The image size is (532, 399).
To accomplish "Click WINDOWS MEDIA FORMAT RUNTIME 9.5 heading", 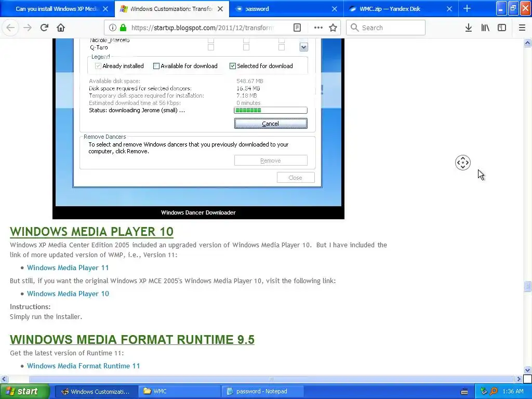I will [x=132, y=340].
